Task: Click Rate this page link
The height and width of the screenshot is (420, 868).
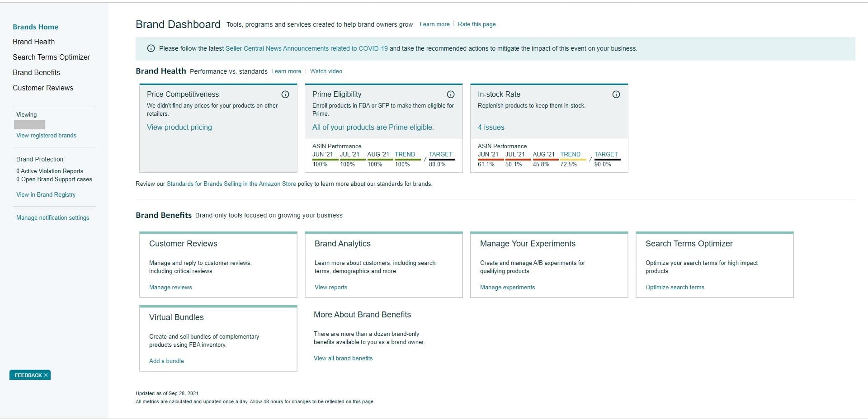Action: tap(476, 24)
